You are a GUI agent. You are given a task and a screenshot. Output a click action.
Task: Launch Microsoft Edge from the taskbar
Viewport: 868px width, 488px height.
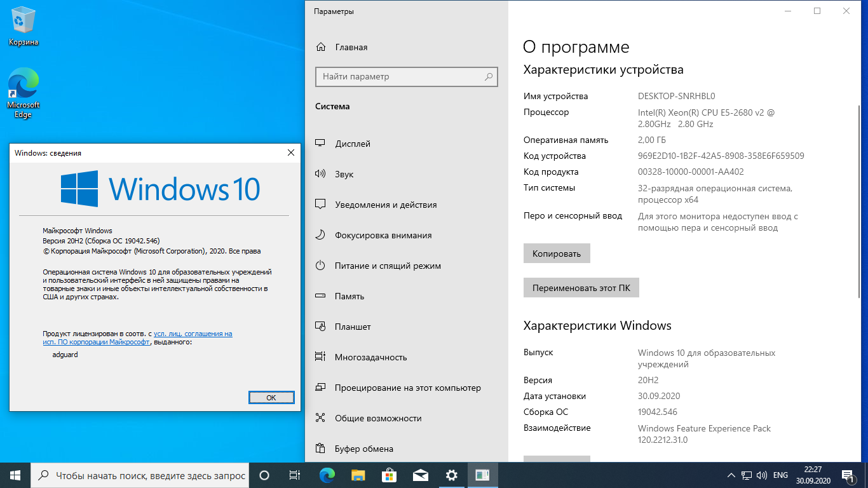point(327,475)
